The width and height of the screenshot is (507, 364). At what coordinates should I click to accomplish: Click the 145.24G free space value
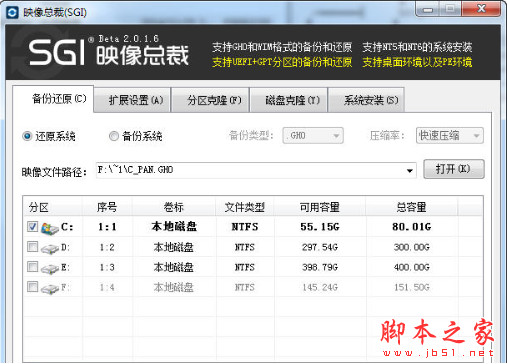click(x=320, y=287)
